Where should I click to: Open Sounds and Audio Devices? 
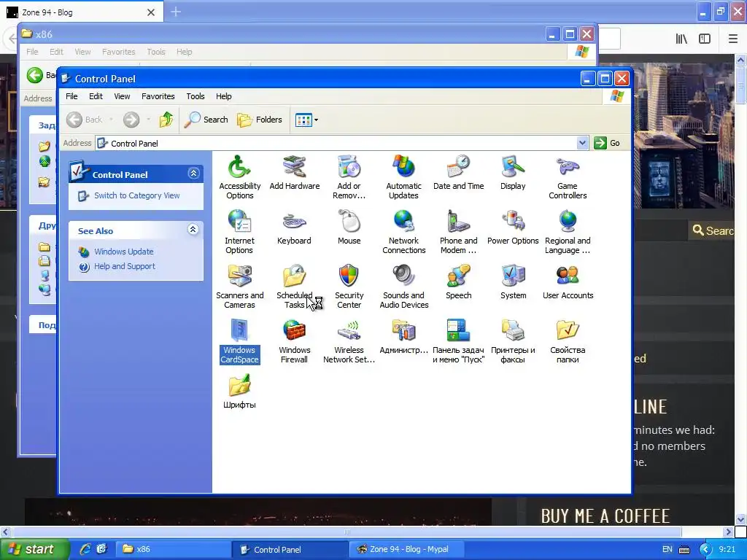click(403, 286)
